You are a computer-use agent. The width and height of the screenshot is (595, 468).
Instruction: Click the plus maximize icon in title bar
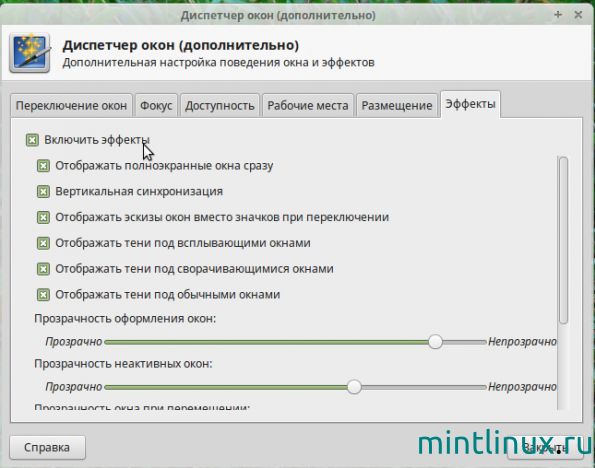pos(558,15)
